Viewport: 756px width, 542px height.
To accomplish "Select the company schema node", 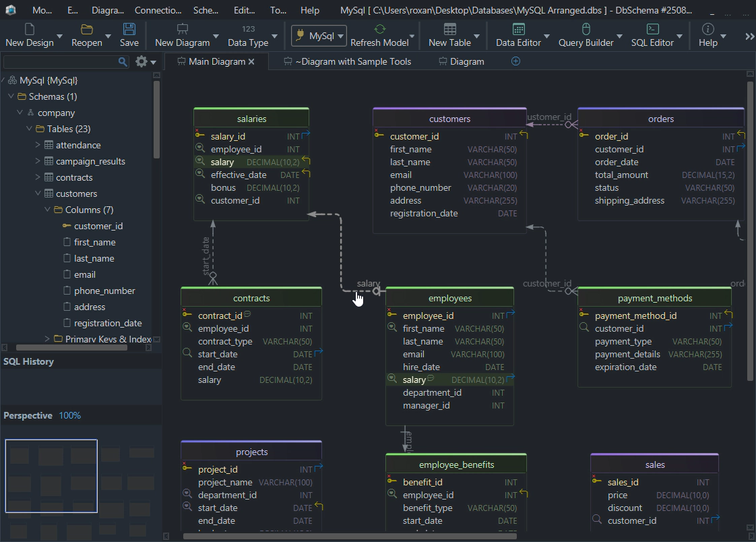I will [57, 113].
